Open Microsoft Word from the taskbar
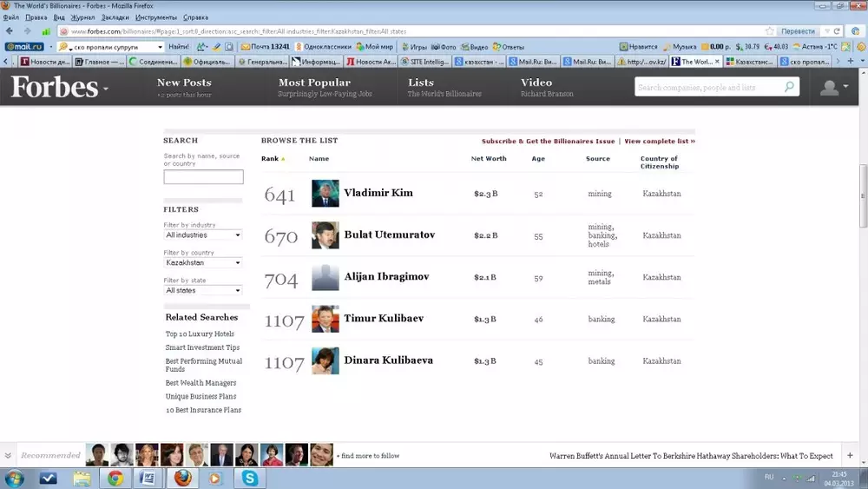Viewport: 868px width, 489px height. [148, 478]
